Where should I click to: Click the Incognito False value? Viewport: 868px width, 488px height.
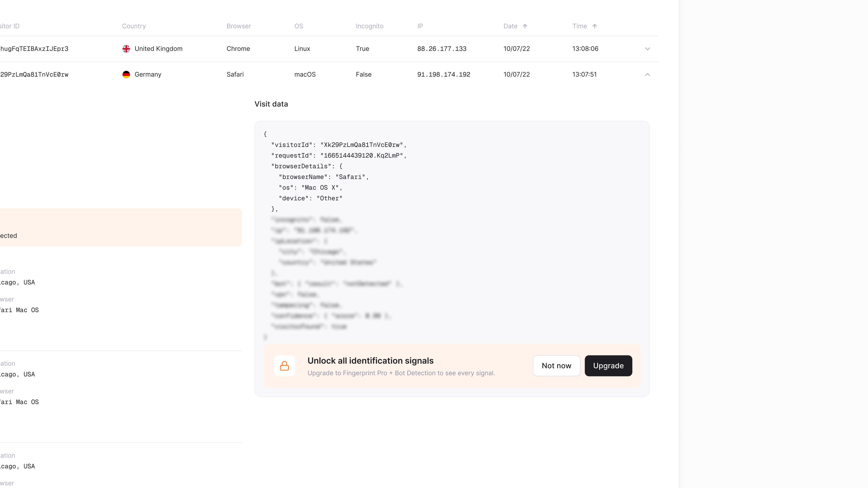[363, 74]
